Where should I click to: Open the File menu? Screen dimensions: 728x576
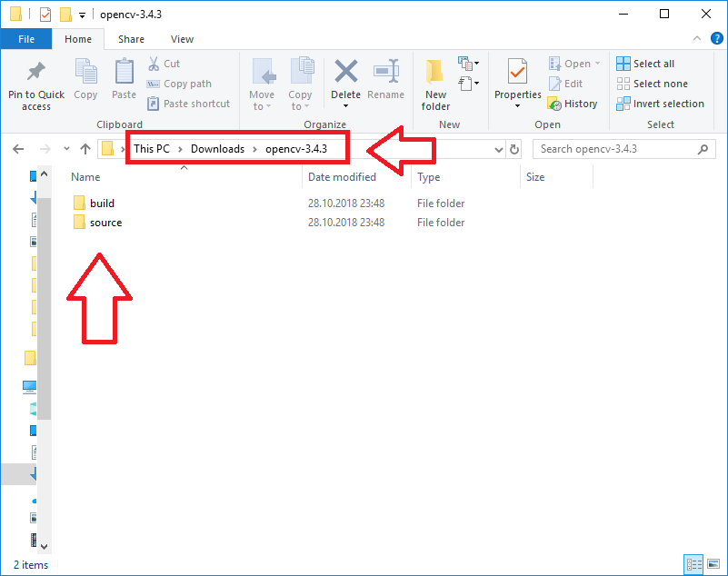pos(26,39)
